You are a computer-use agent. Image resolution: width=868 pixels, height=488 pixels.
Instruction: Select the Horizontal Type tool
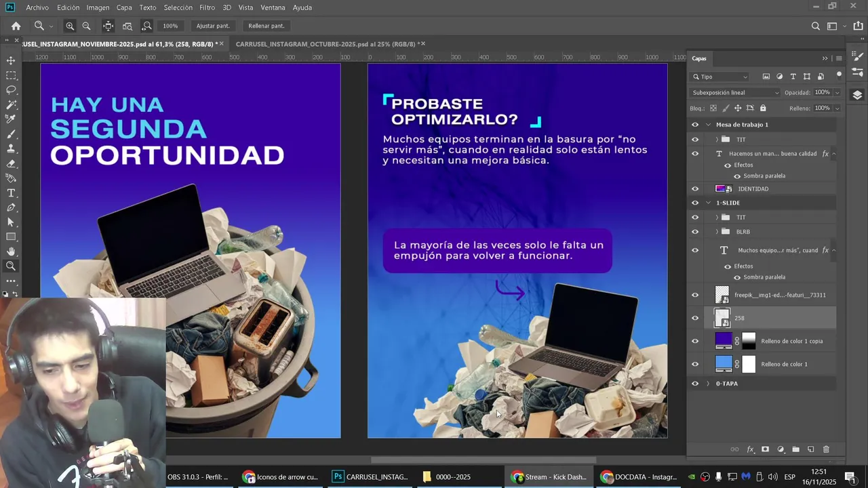click(x=11, y=193)
